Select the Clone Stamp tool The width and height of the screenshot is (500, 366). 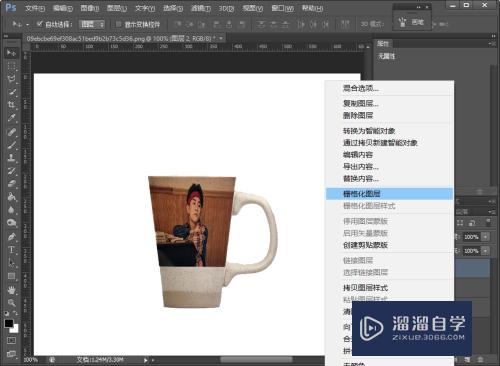(11, 158)
